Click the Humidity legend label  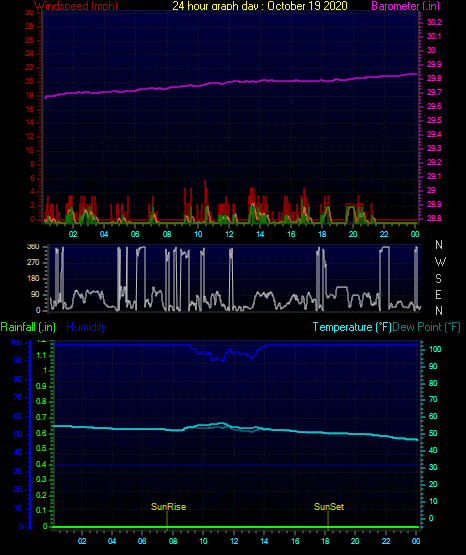point(86,327)
